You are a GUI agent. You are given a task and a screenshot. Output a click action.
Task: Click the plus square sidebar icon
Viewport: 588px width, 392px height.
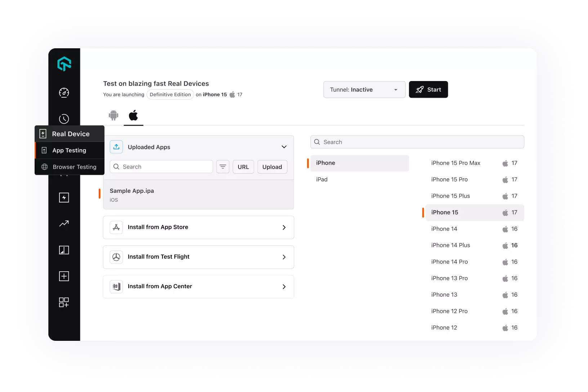pos(64,276)
